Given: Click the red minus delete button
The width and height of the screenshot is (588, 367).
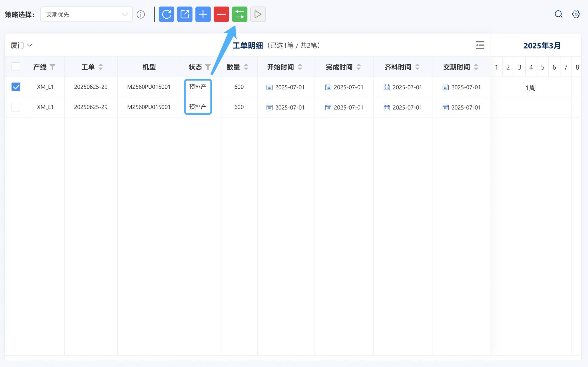Looking at the screenshot, I should pos(221,14).
